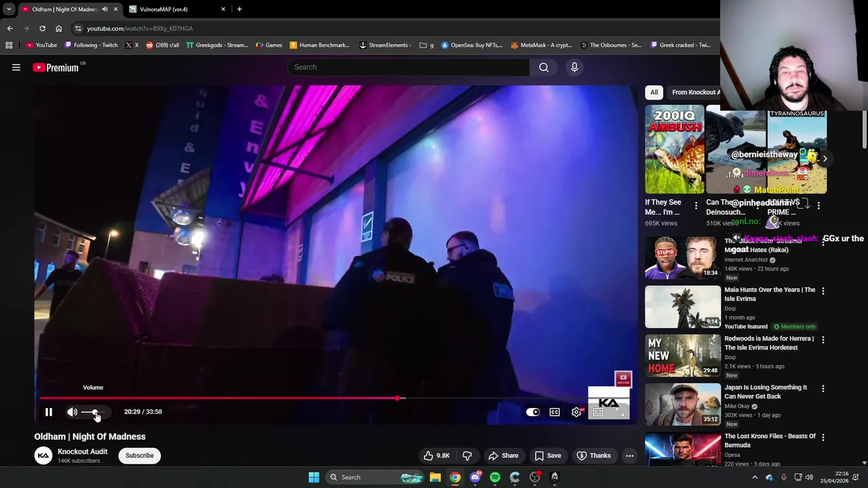Open options for Redwoods video
The height and width of the screenshot is (488, 868).
pos(823,340)
